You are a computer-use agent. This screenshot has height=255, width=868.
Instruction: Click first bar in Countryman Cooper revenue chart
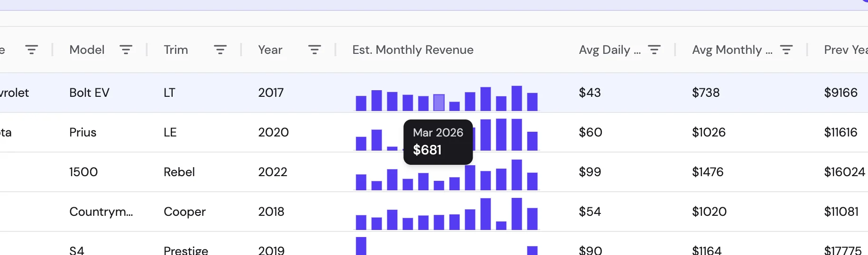tap(361, 222)
